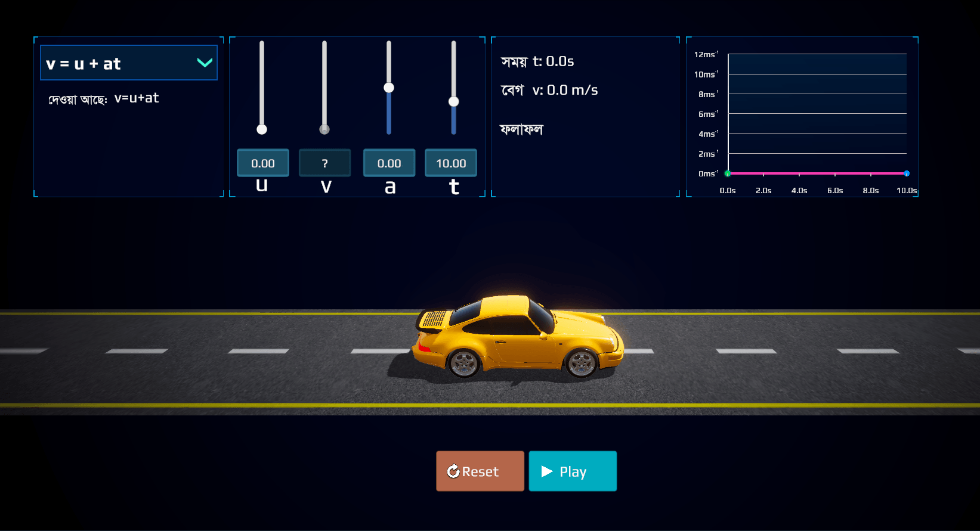This screenshot has height=531, width=980.
Task: Start the simulation with Play button
Action: (x=573, y=471)
